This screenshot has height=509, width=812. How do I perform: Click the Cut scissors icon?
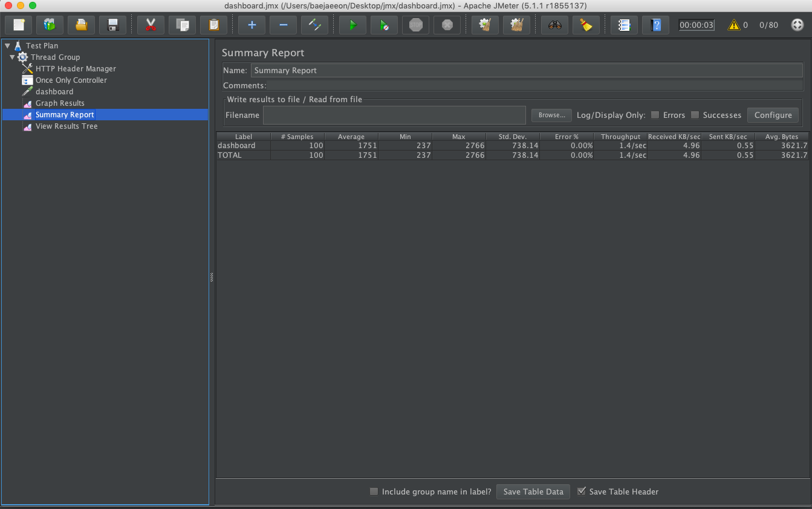click(x=151, y=25)
